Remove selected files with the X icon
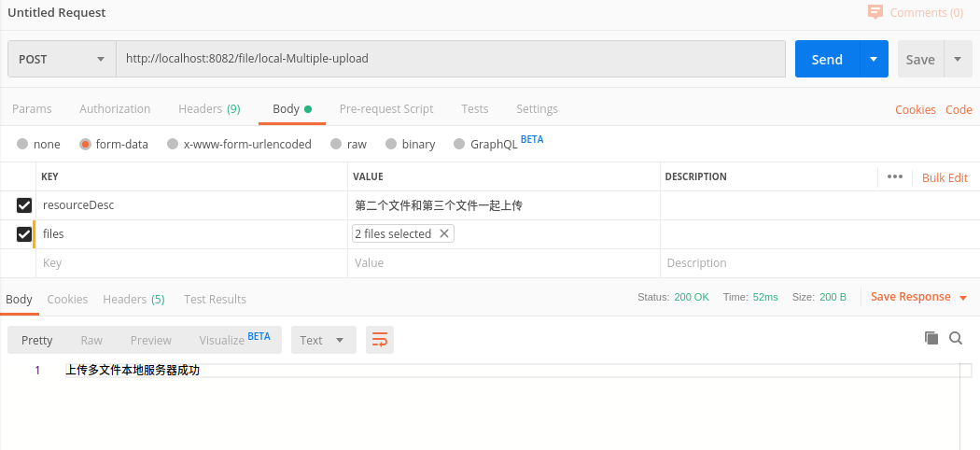 tap(444, 233)
